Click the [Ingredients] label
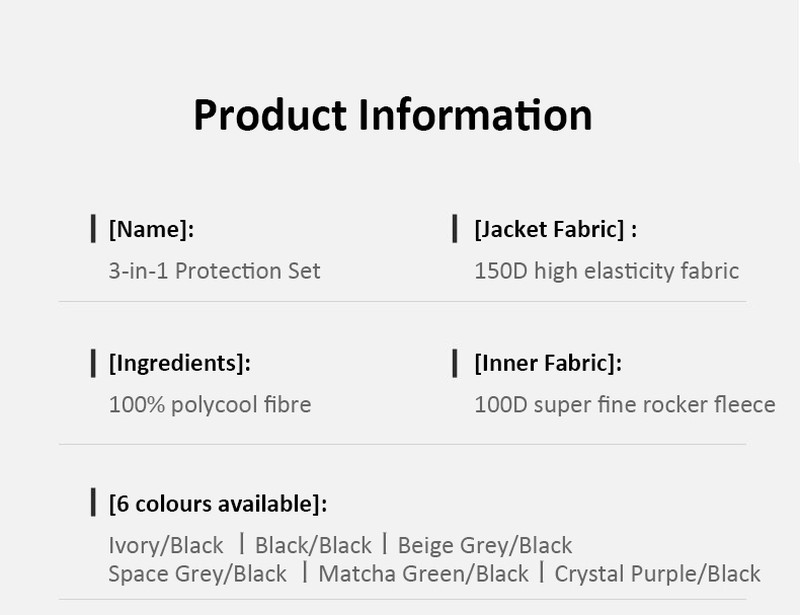The image size is (800, 615). coord(179,362)
